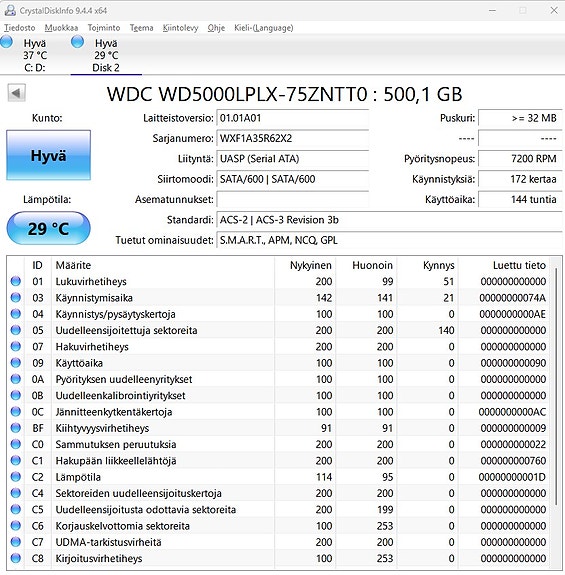Viewport: 565px width, 575px height.
Task: Click the previous disk arrow button
Action: pyautogui.click(x=16, y=93)
